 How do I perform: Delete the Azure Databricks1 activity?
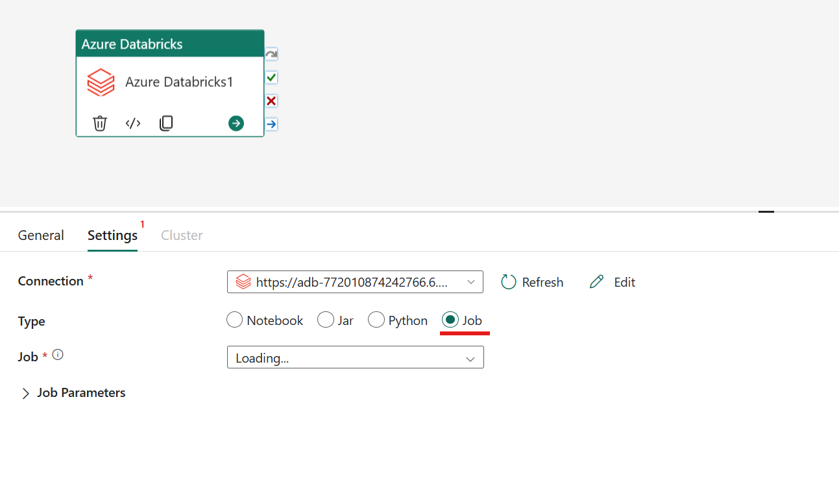click(99, 123)
